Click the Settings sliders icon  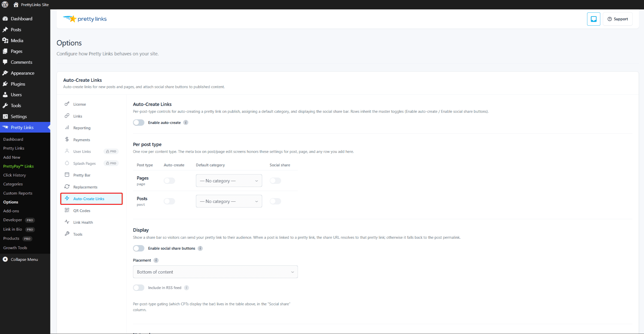click(5, 116)
